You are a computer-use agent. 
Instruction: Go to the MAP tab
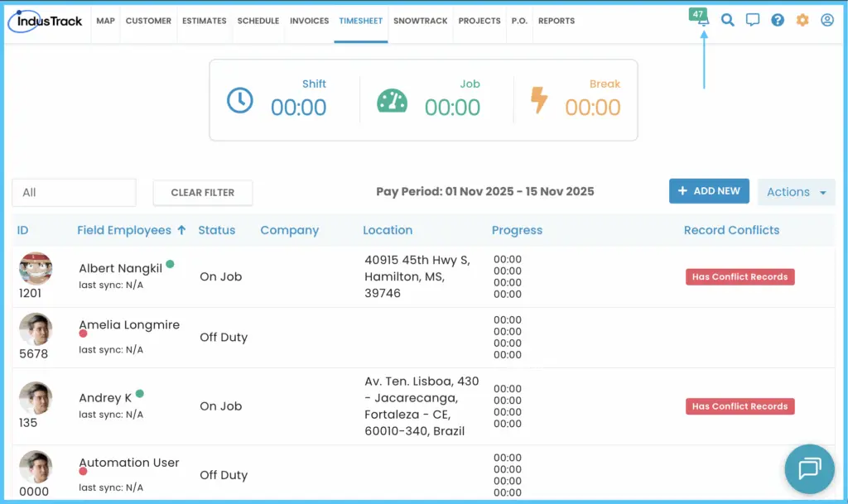coord(105,21)
